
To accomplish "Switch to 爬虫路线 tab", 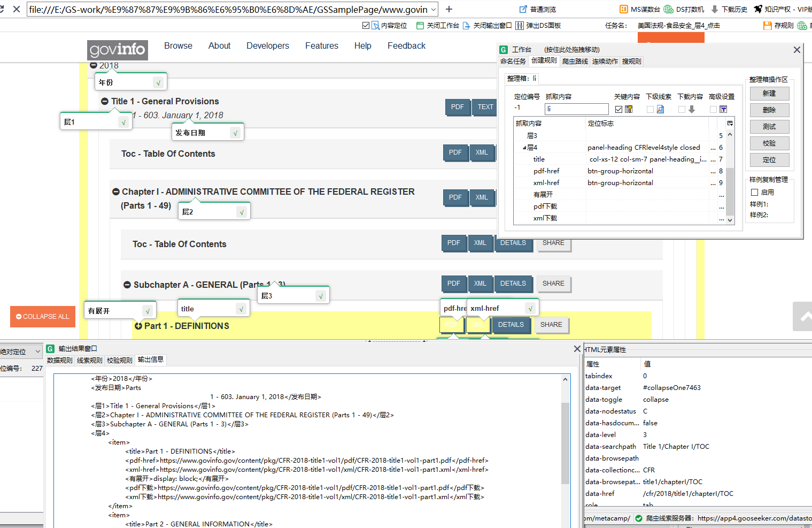I will 575,61.
